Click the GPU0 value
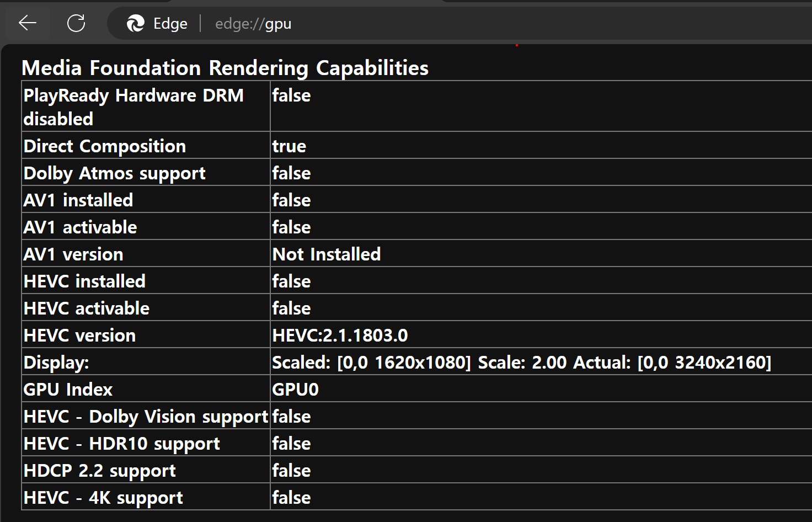The width and height of the screenshot is (812, 522). click(296, 390)
